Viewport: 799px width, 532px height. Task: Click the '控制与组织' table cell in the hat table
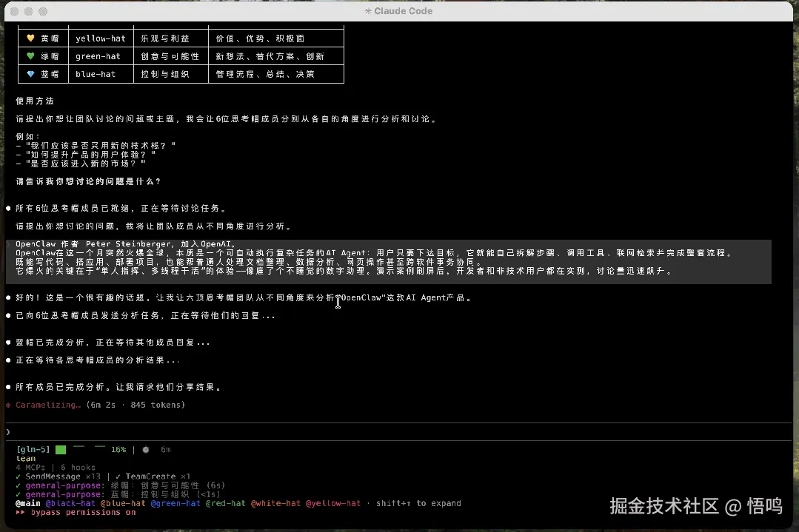(x=171, y=74)
